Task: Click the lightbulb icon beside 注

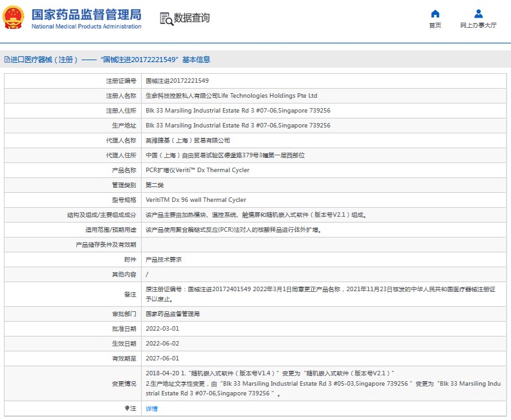Action: pos(127,408)
